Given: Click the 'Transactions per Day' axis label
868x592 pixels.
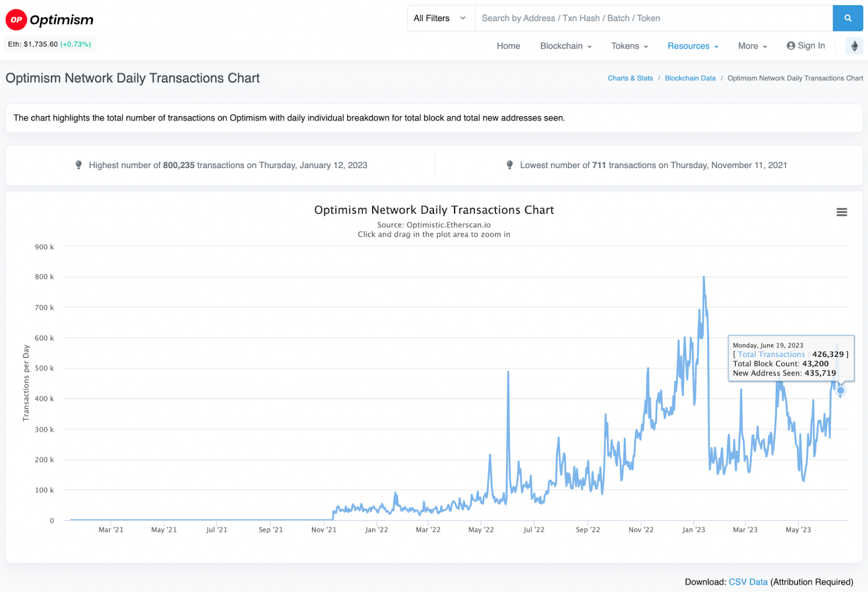Looking at the screenshot, I should tap(26, 383).
